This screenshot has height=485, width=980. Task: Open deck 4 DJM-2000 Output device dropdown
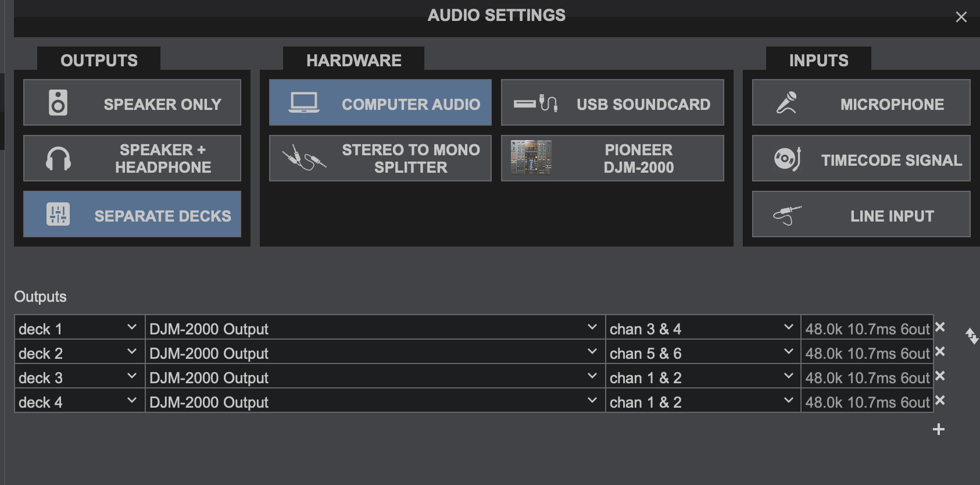click(x=375, y=401)
